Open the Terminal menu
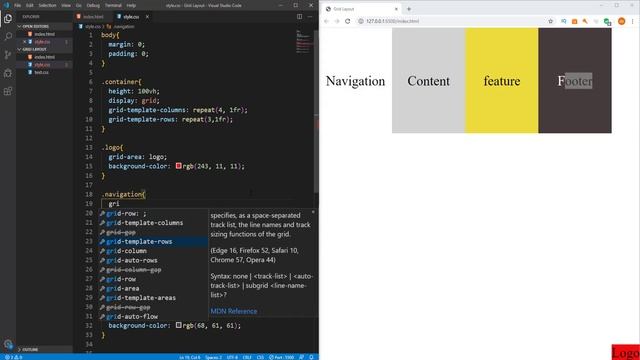This screenshot has width=640, height=360. pos(113,5)
